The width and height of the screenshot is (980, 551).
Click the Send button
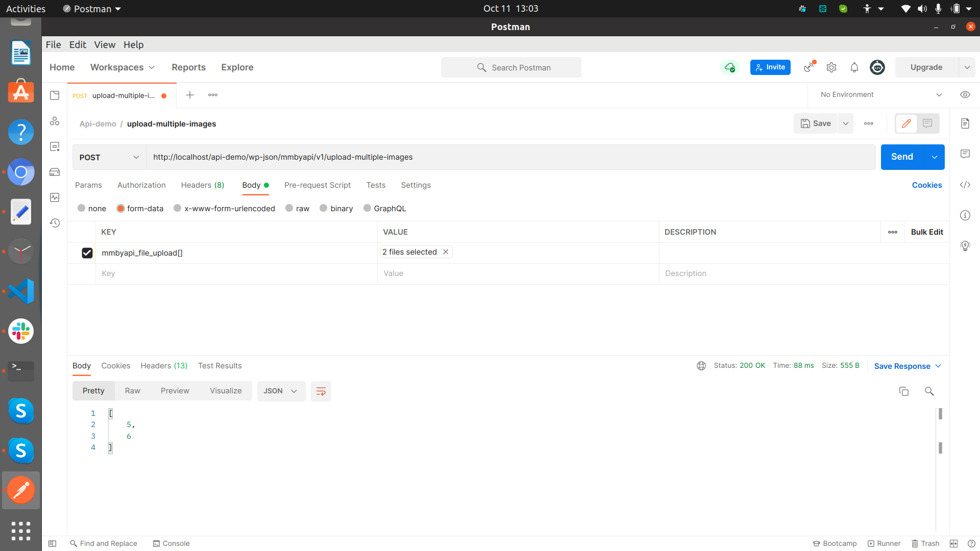tap(902, 157)
